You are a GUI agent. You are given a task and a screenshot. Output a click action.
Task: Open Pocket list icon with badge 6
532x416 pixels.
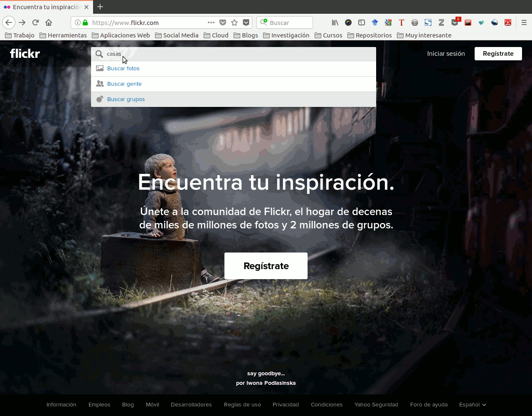455,22
